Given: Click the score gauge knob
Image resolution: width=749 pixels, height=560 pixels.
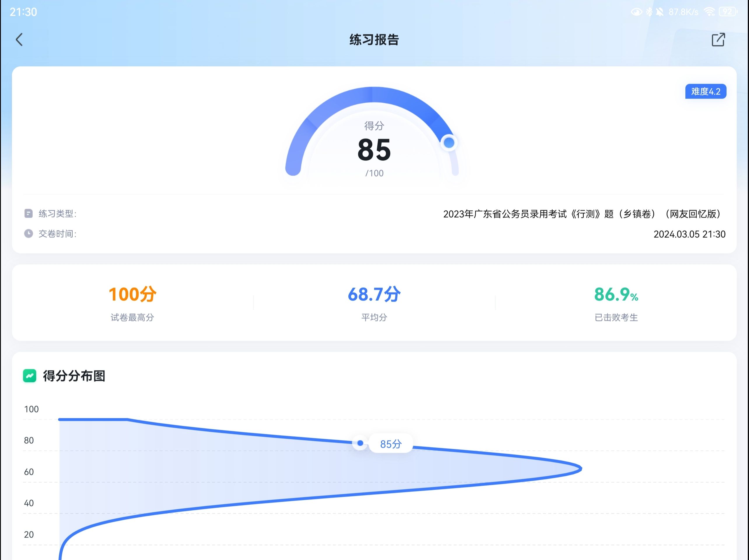Looking at the screenshot, I should (x=449, y=143).
